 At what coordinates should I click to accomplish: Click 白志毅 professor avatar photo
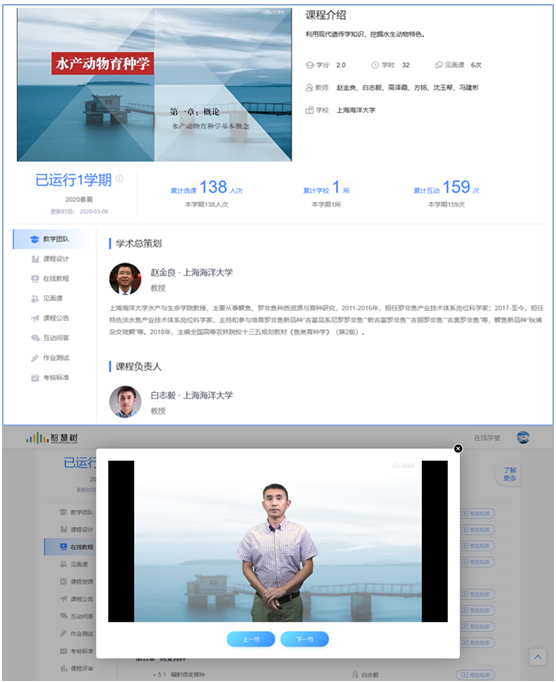pyautogui.click(x=125, y=402)
